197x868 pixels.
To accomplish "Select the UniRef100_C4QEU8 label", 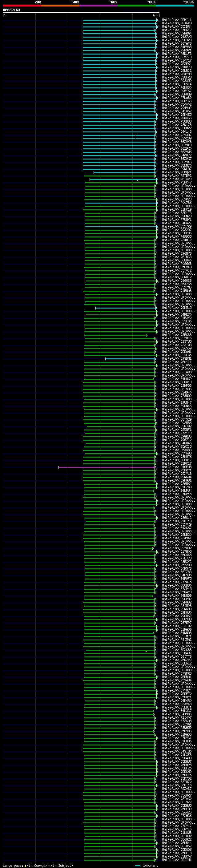I will point(176,467).
